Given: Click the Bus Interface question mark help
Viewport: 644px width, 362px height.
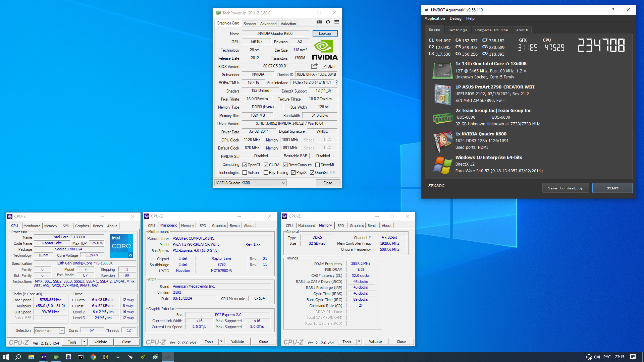Looking at the screenshot, I should [336, 82].
